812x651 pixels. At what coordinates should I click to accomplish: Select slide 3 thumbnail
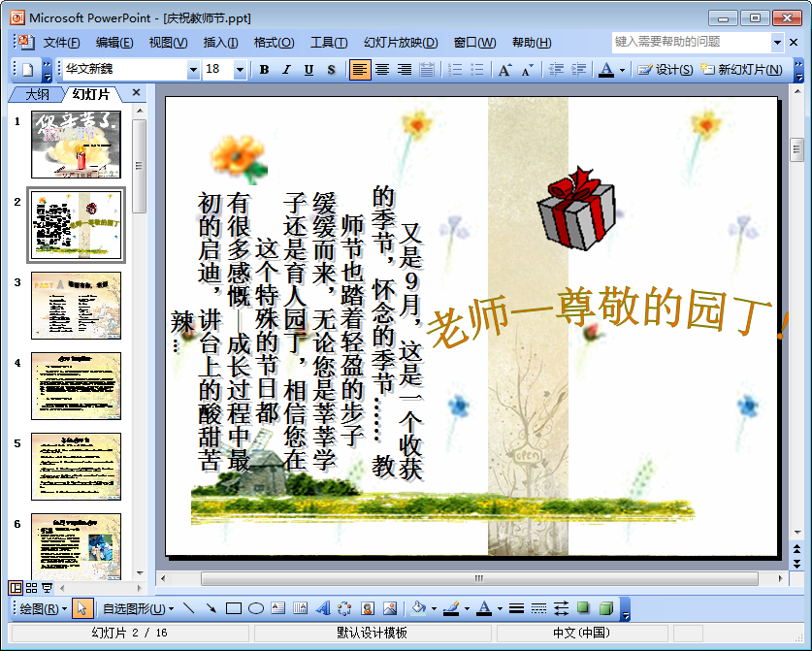tap(76, 306)
